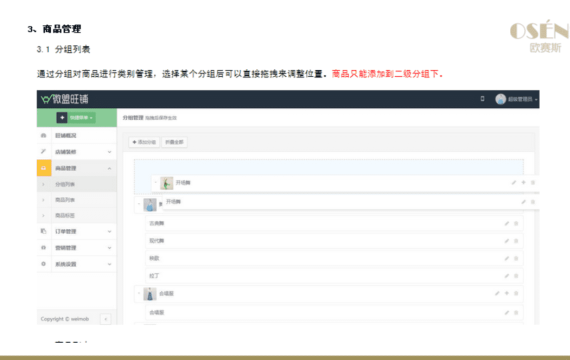Click the 合唱服 group thumbnail image
Screen dimensions: 570x360
150,294
